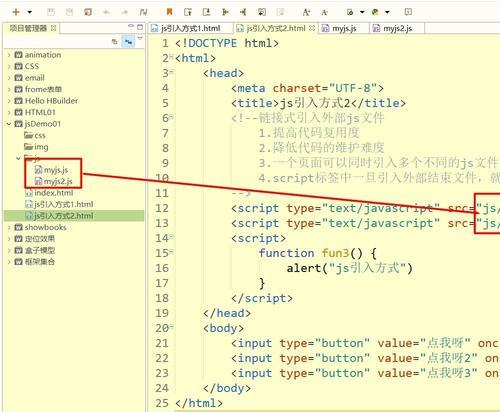Click the larger A increase font size icon
This screenshot has width=500, height=412.
coord(306,12)
